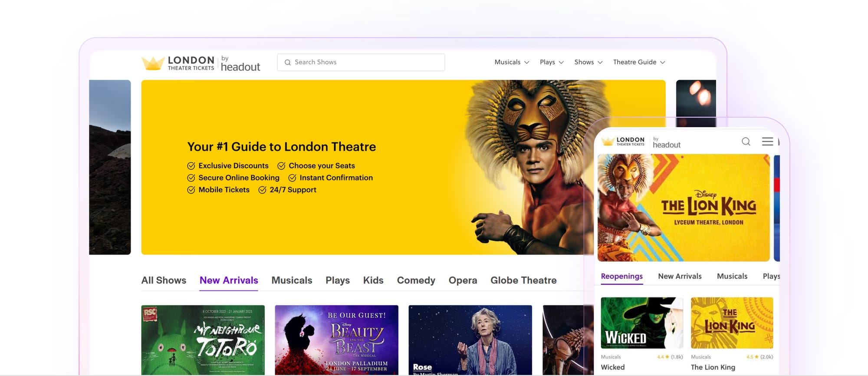This screenshot has height=376, width=868.
Task: Expand the Shows dropdown menu
Action: click(589, 62)
